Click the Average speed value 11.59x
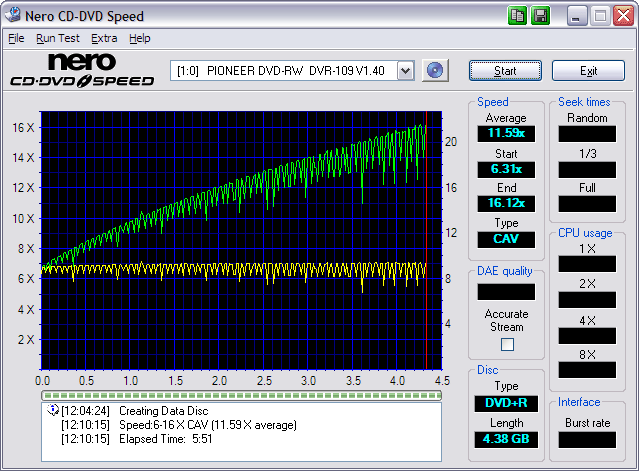Image resolution: width=639 pixels, height=471 pixels. (506, 133)
